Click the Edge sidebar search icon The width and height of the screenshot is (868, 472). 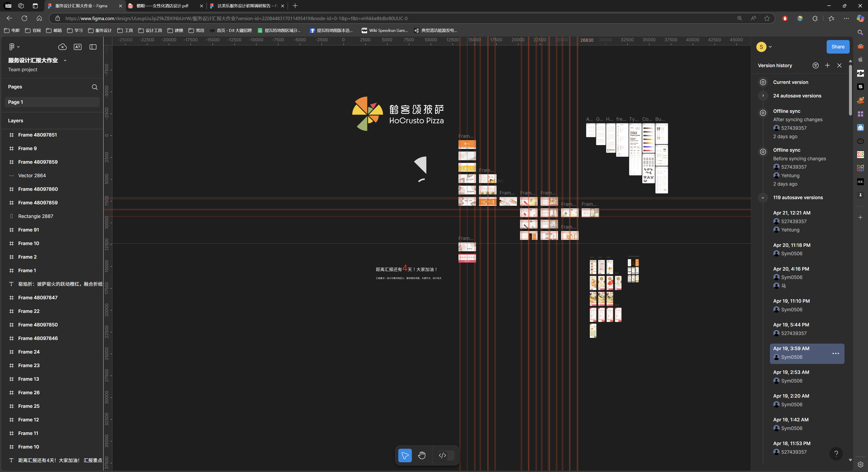(x=860, y=32)
